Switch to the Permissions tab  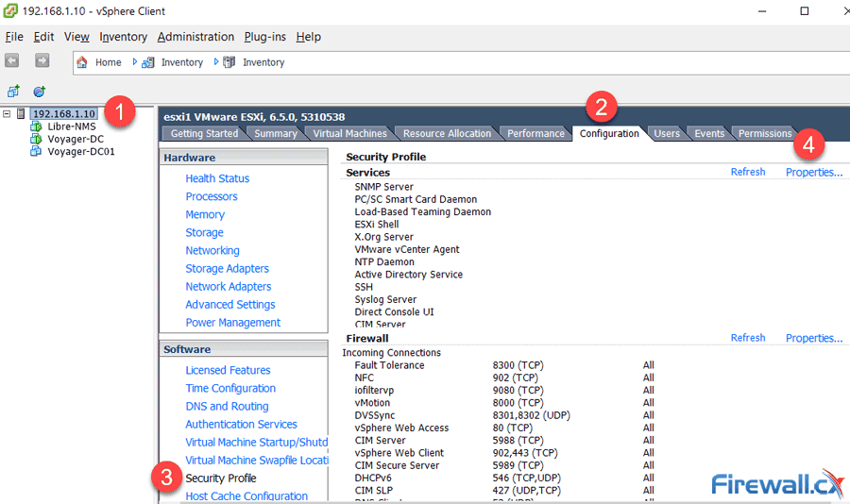tap(765, 133)
